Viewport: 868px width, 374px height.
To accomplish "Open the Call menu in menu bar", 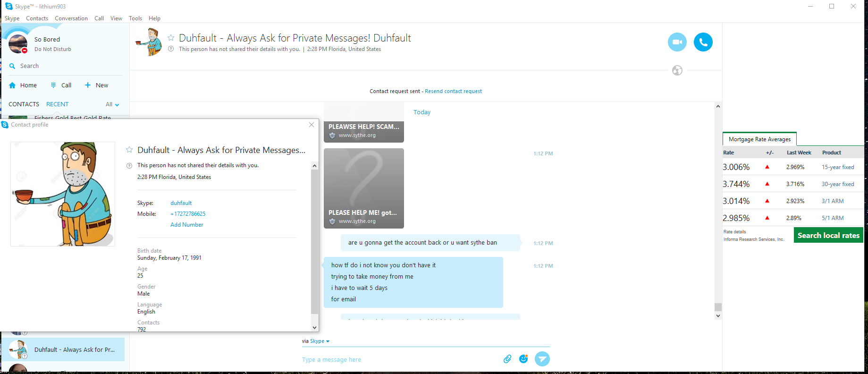I will (99, 18).
